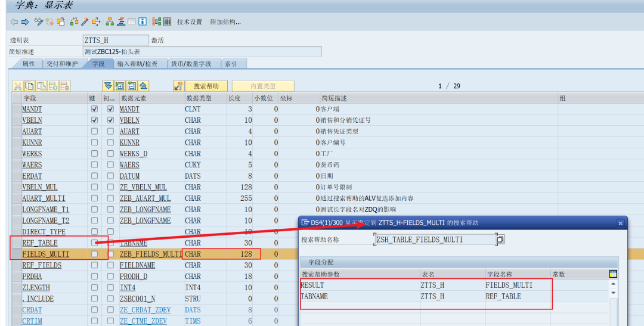
Task: Click the 简短描述 text field
Action: pos(202,52)
